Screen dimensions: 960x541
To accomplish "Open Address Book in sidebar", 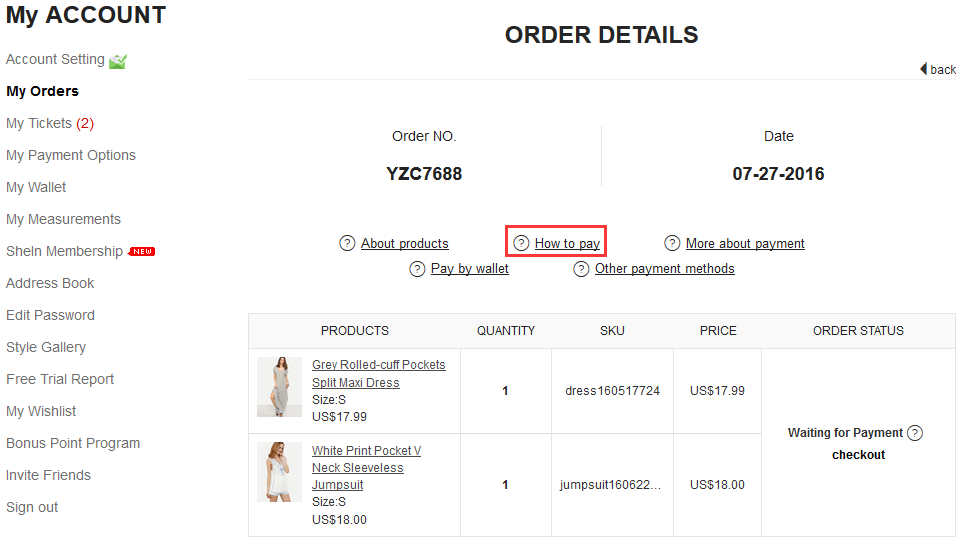I will [50, 283].
